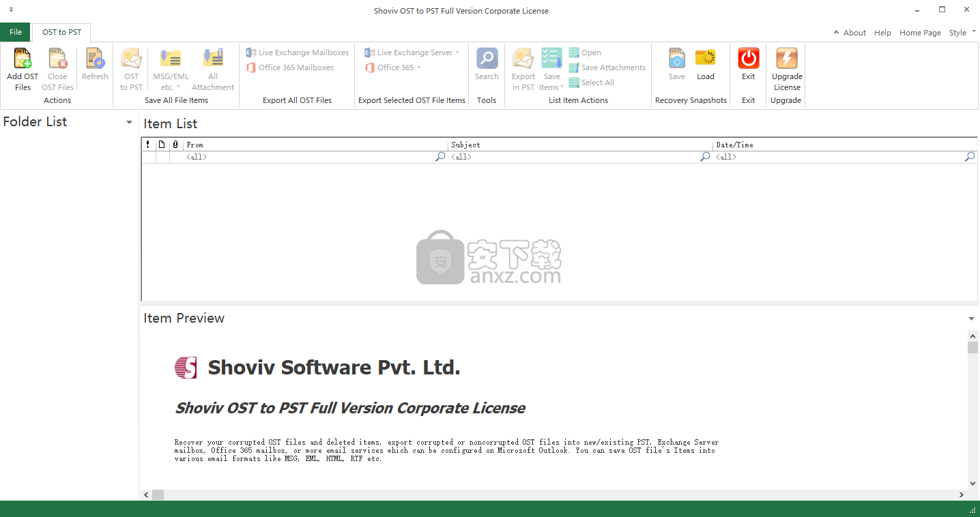Select Office 365 Mailboxes export
The width and height of the screenshot is (980, 517).
click(x=290, y=68)
